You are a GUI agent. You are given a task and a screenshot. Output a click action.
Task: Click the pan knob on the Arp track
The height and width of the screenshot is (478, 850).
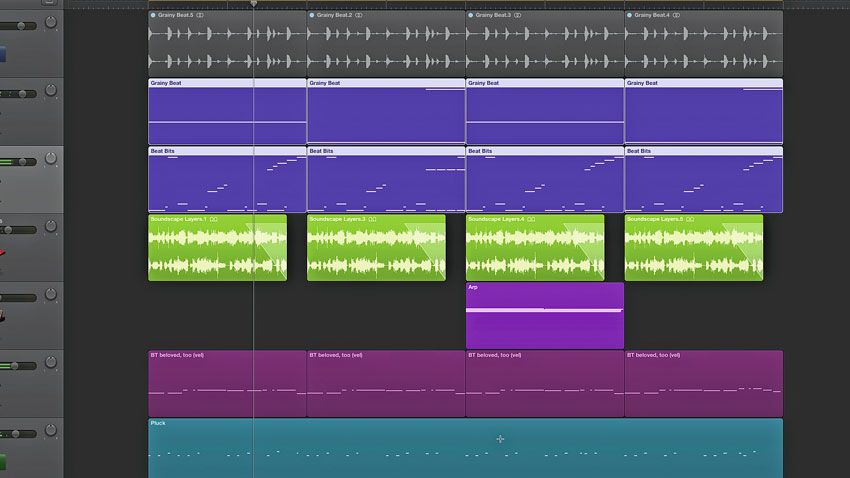pos(51,296)
